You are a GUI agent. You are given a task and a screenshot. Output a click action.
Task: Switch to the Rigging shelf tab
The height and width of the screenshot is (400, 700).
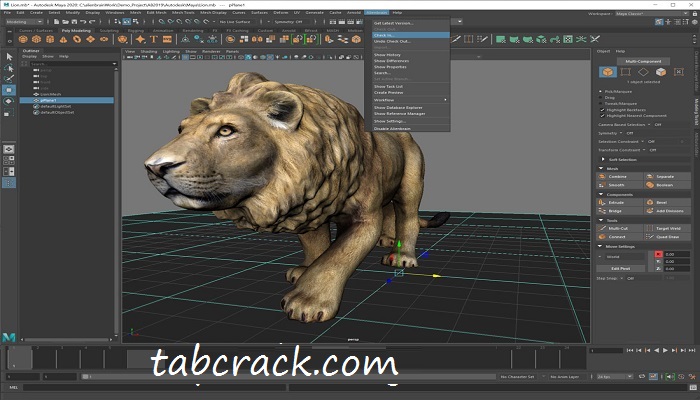click(x=136, y=31)
